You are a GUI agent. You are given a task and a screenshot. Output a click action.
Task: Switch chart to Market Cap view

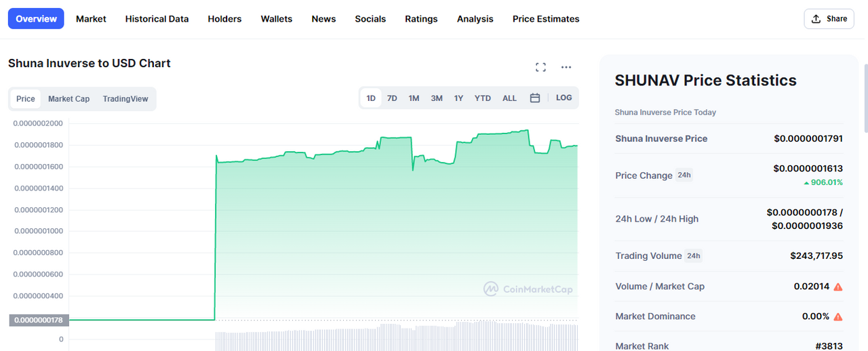tap(68, 99)
